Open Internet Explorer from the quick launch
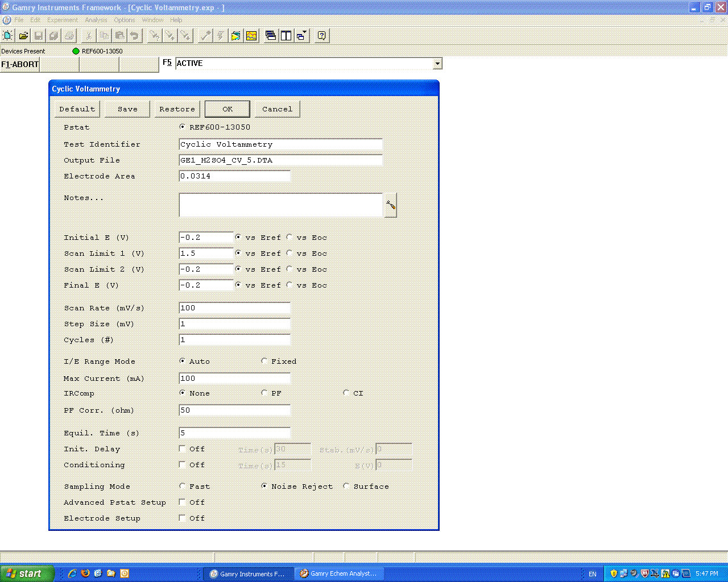 coord(72,573)
